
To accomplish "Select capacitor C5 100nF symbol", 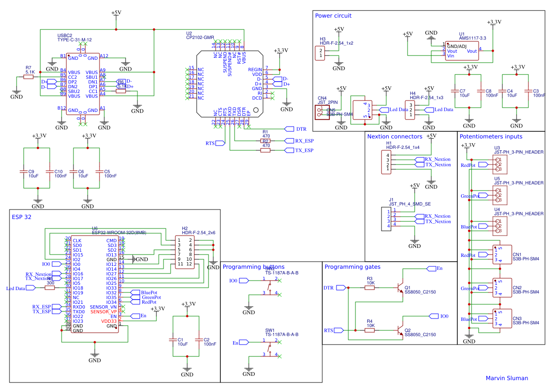I will coord(99,172).
